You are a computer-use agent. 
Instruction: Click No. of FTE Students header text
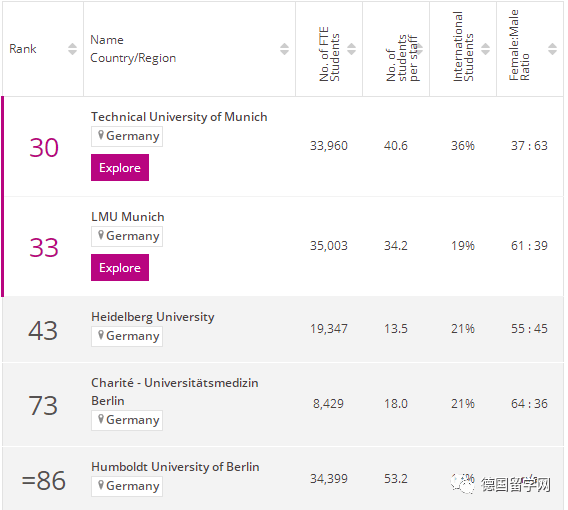(329, 54)
